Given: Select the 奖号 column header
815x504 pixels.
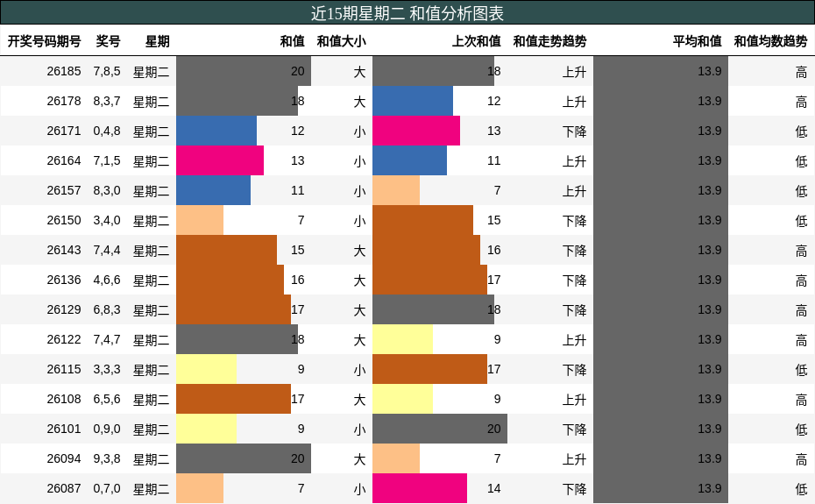Looking at the screenshot, I should point(108,41).
